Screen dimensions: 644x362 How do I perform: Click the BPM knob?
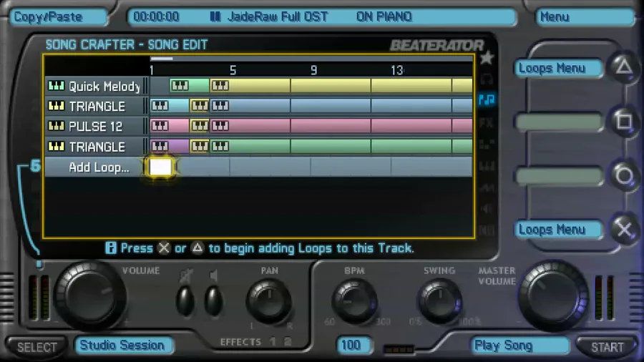coord(354,301)
